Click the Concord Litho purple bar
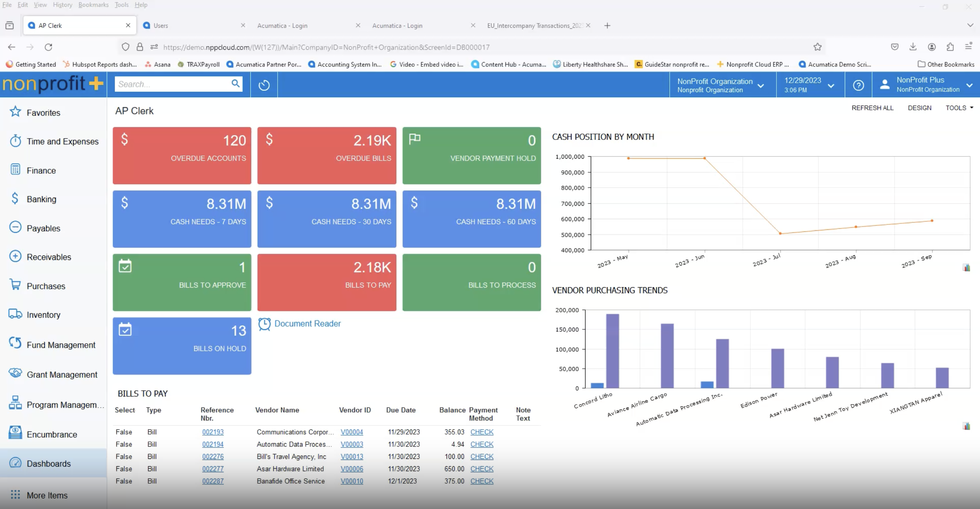The height and width of the screenshot is (509, 980). coord(612,351)
